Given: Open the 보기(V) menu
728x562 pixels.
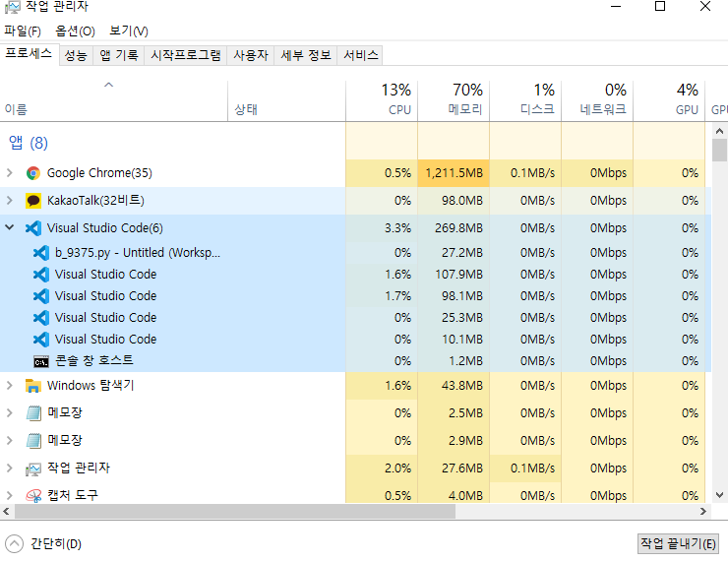Looking at the screenshot, I should 129,31.
